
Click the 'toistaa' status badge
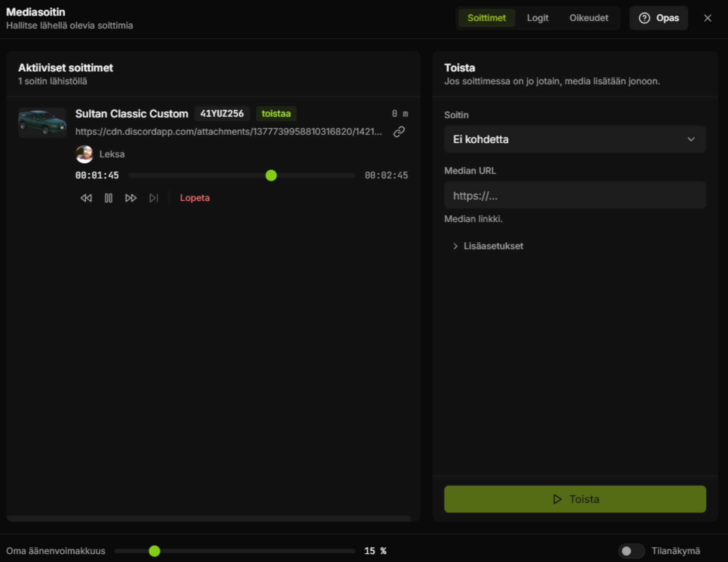[x=276, y=114]
